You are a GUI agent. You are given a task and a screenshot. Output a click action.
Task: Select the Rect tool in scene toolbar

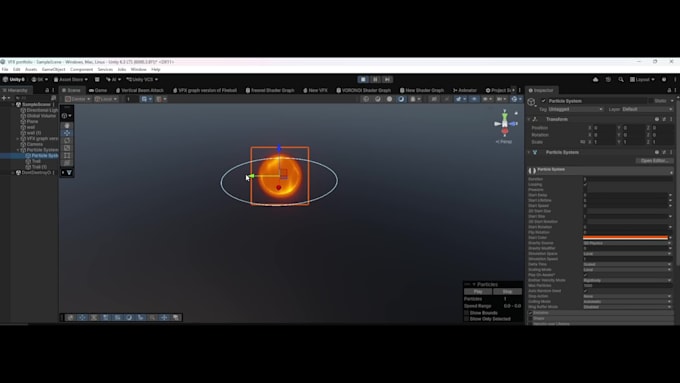(x=67, y=155)
